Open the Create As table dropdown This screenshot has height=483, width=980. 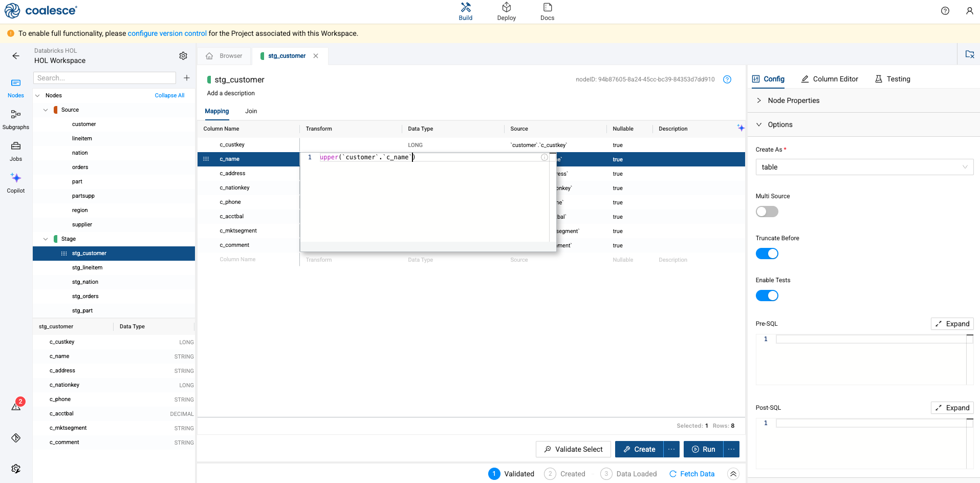(864, 167)
